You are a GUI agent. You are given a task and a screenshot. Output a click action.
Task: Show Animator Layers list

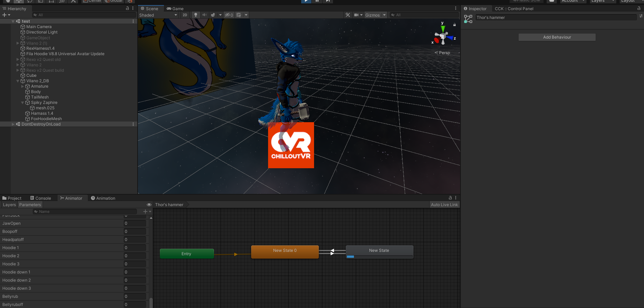[x=9, y=205]
